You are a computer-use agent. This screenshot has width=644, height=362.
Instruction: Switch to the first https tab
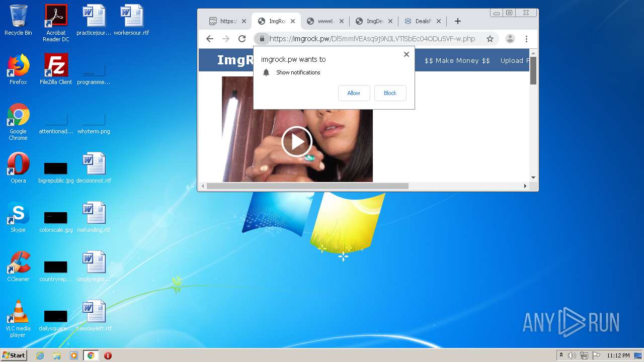pos(228,21)
